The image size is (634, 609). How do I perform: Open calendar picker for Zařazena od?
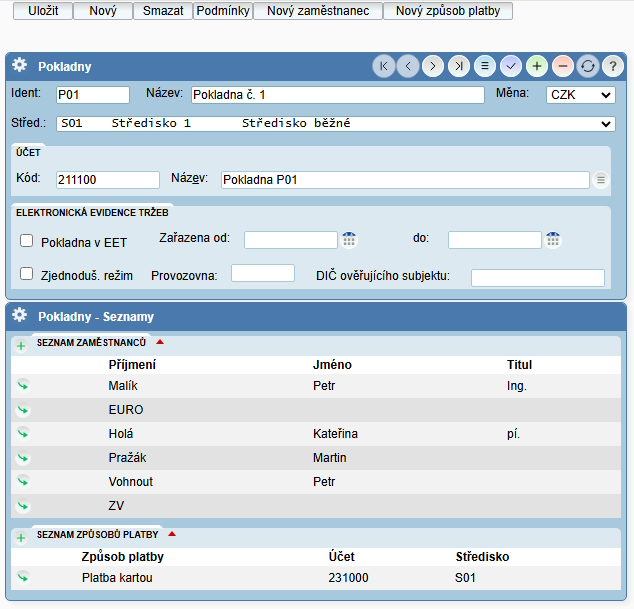coord(349,240)
